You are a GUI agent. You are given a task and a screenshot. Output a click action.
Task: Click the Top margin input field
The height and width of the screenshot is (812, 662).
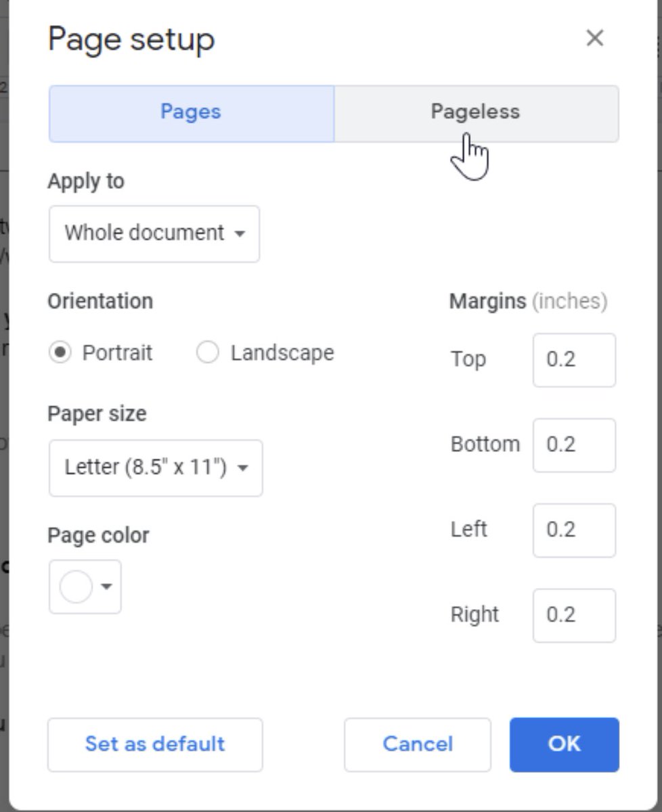click(x=574, y=360)
